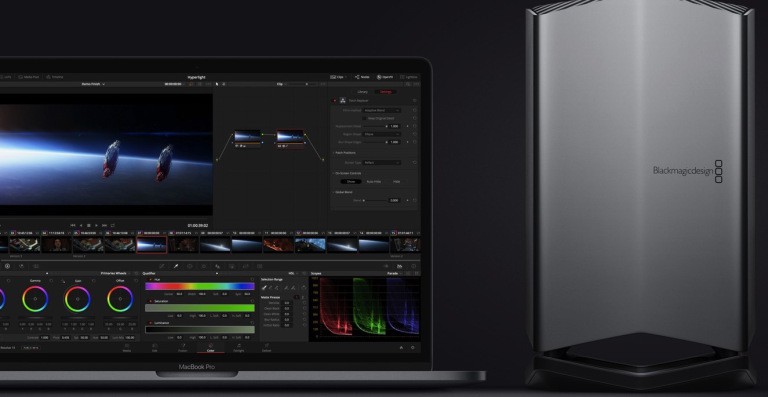Select the Auto Hide controls button
This screenshot has height=397, width=768.
click(374, 182)
